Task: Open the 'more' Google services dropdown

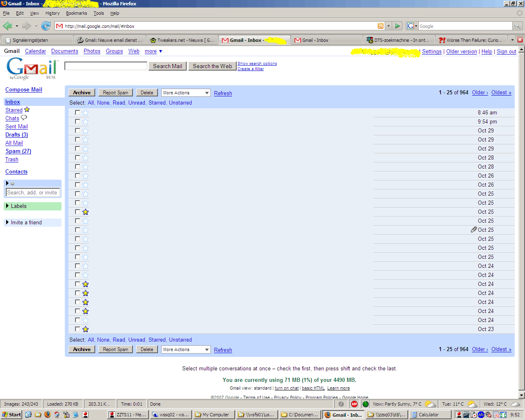Action: pos(153,51)
